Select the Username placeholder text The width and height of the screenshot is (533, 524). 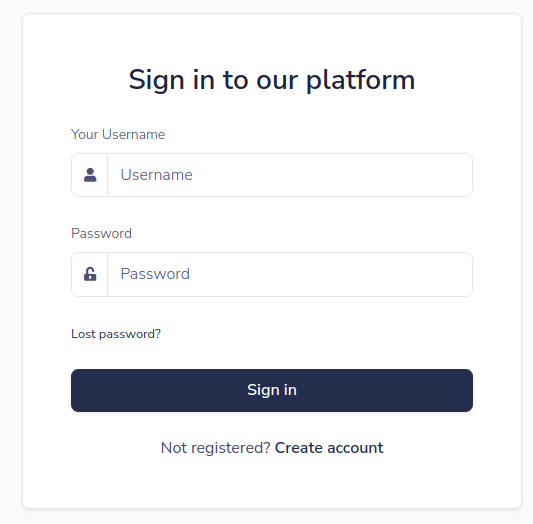(x=157, y=175)
